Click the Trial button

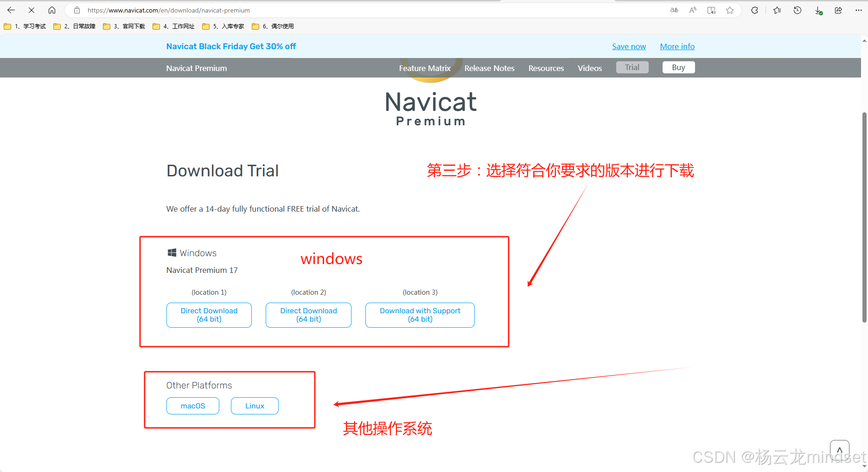click(x=632, y=67)
